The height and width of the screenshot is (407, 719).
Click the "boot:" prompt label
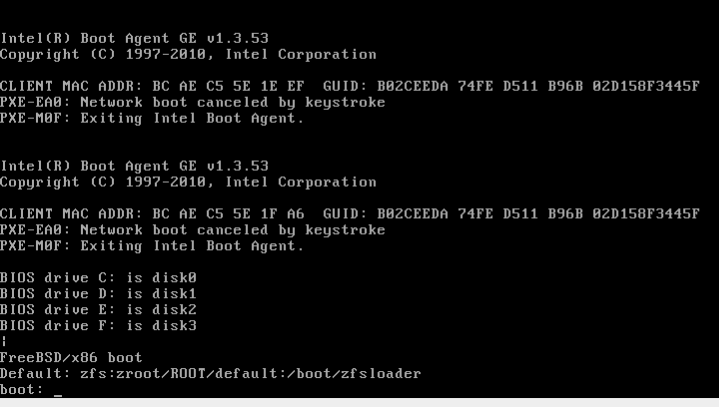pyautogui.click(x=22, y=389)
